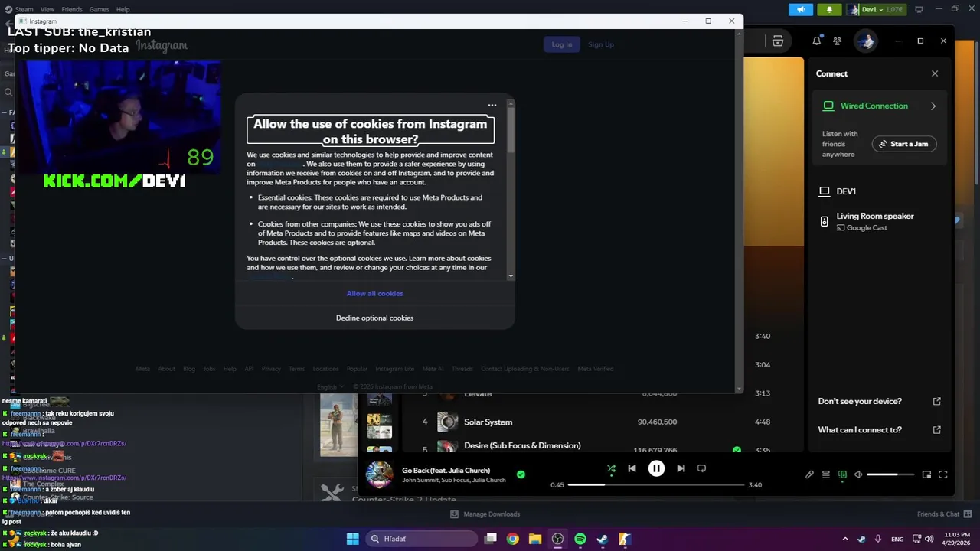
Task: Click the Start a Jam button
Action: point(904,144)
